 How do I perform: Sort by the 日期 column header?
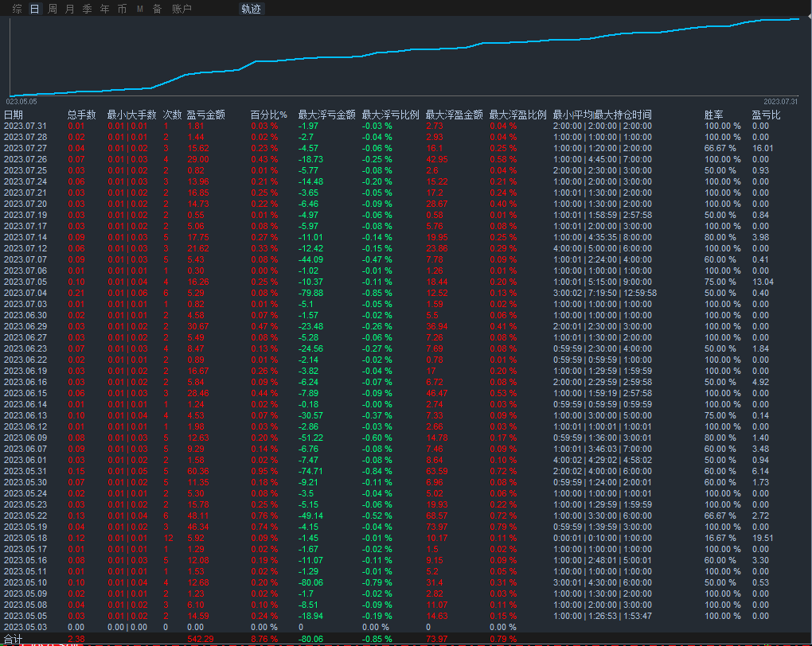coord(14,115)
